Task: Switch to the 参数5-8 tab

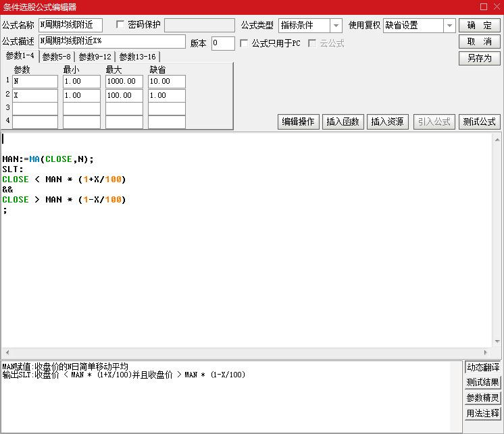Action: [56, 57]
